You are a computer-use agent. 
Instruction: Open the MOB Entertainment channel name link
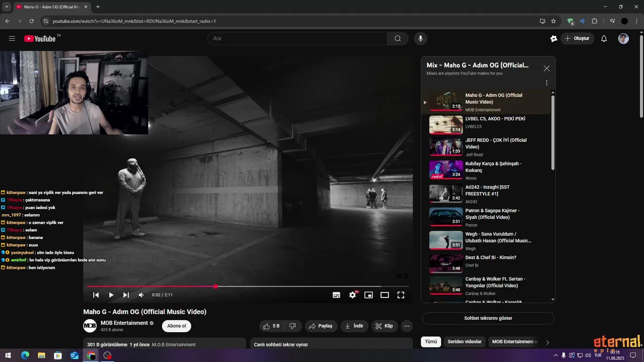[124, 323]
